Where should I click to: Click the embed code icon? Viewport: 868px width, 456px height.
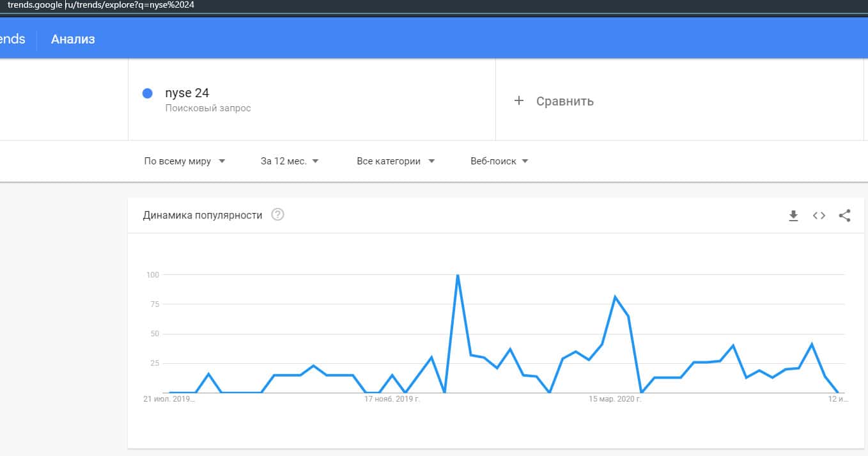click(819, 216)
